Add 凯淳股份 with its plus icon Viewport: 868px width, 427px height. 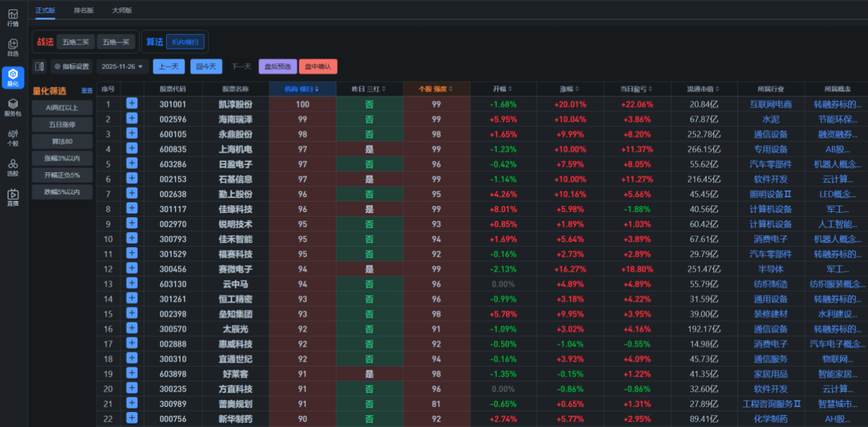(x=132, y=104)
